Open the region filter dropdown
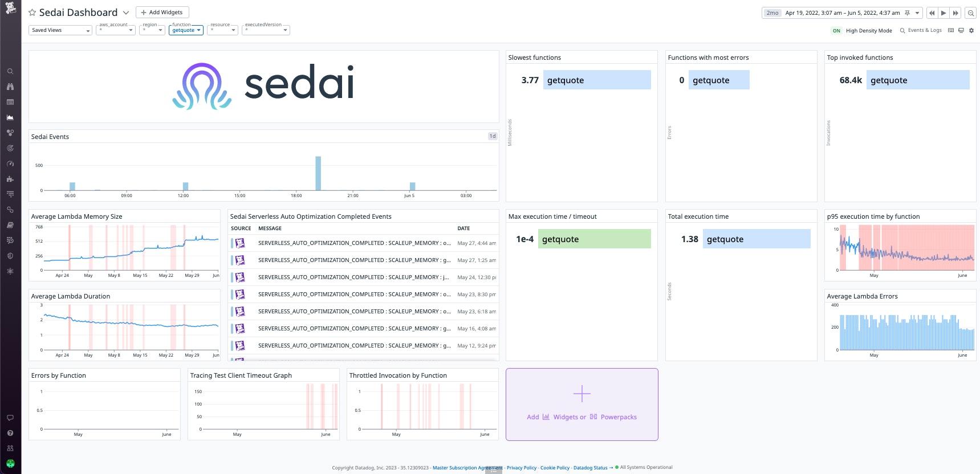980x474 pixels. coord(152,30)
